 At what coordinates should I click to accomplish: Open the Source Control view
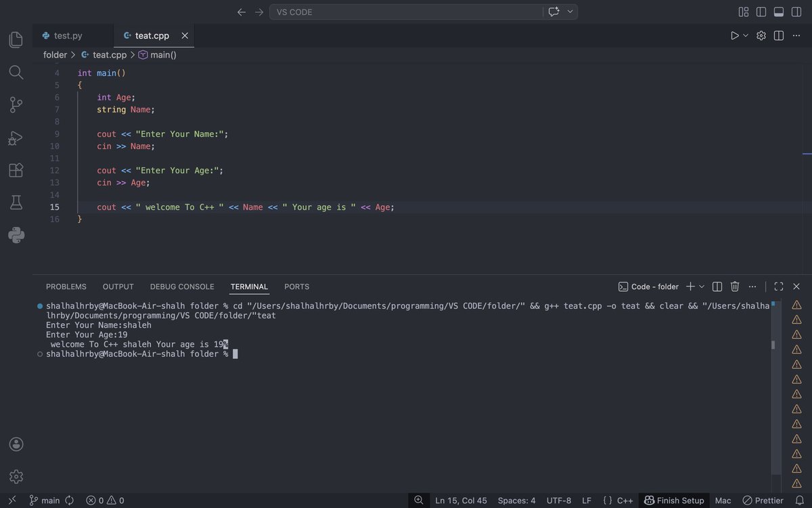click(16, 105)
